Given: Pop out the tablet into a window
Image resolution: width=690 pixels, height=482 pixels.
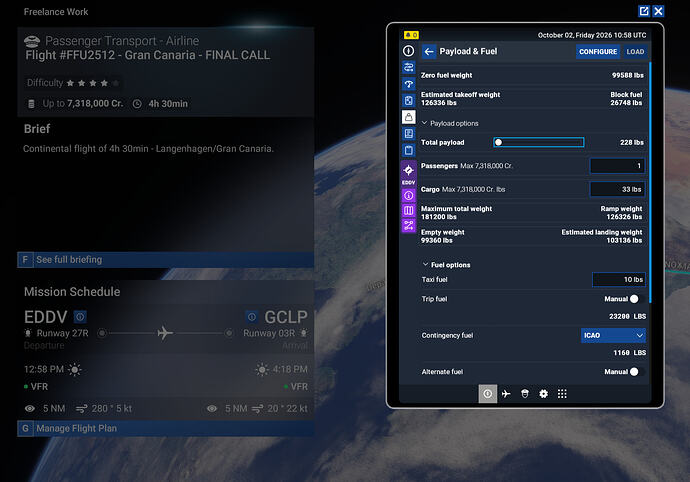Looking at the screenshot, I should click(644, 11).
